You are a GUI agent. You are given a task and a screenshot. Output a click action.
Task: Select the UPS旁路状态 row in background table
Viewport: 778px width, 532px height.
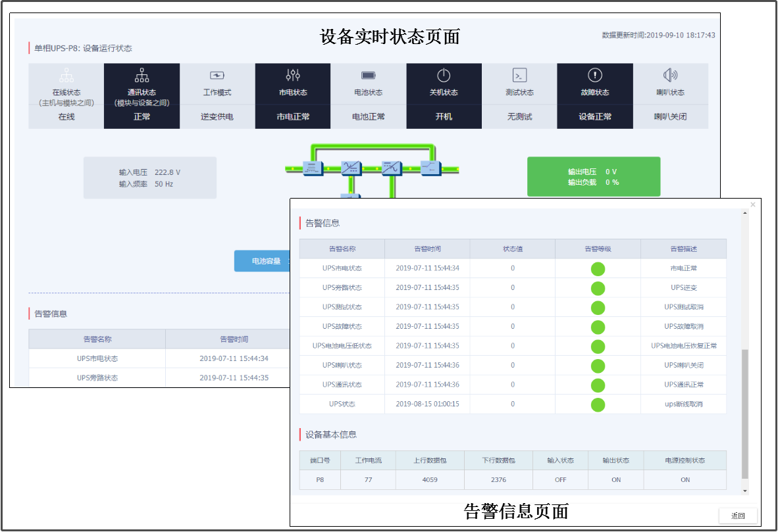(x=159, y=378)
